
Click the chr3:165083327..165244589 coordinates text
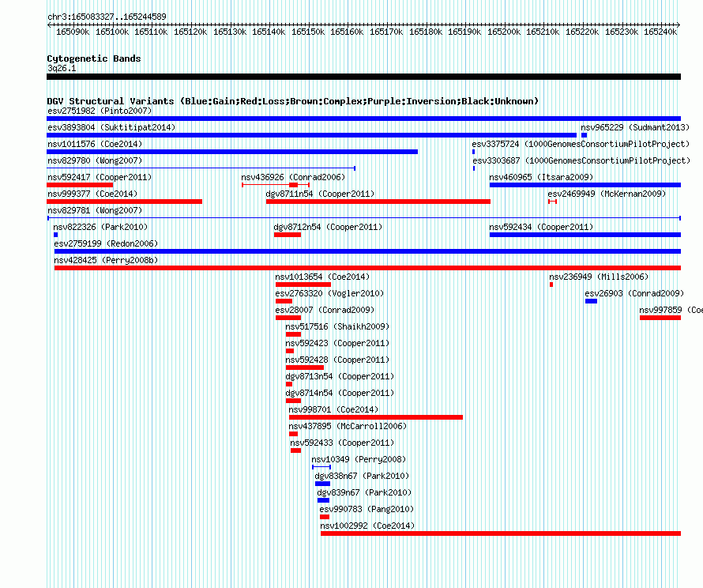107,17
